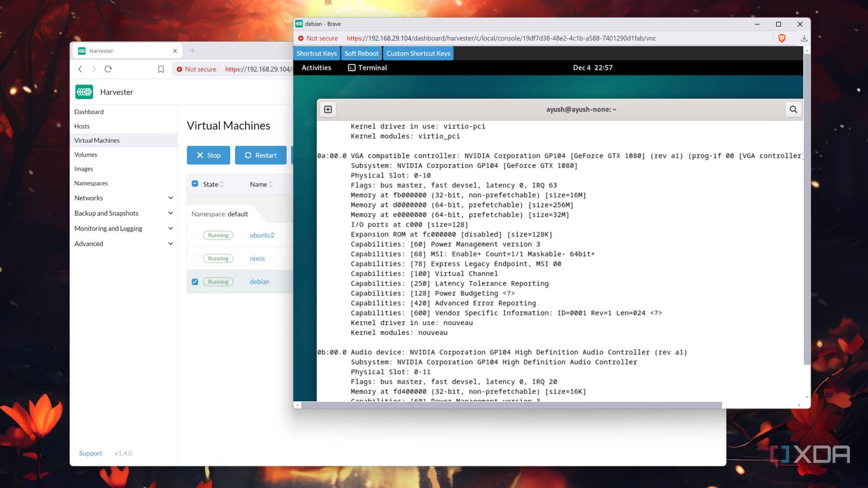868x488 pixels.
Task: Click the terminal search magnifier icon
Action: click(x=793, y=110)
